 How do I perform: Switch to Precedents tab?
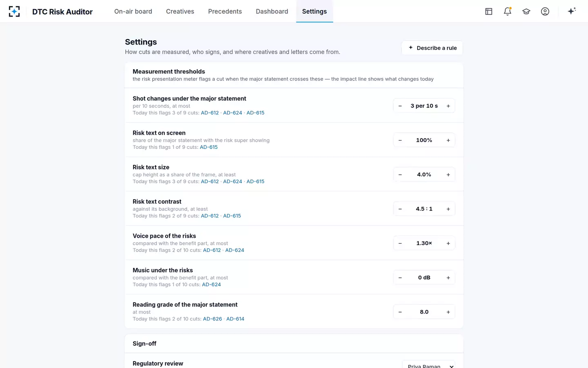(x=225, y=11)
